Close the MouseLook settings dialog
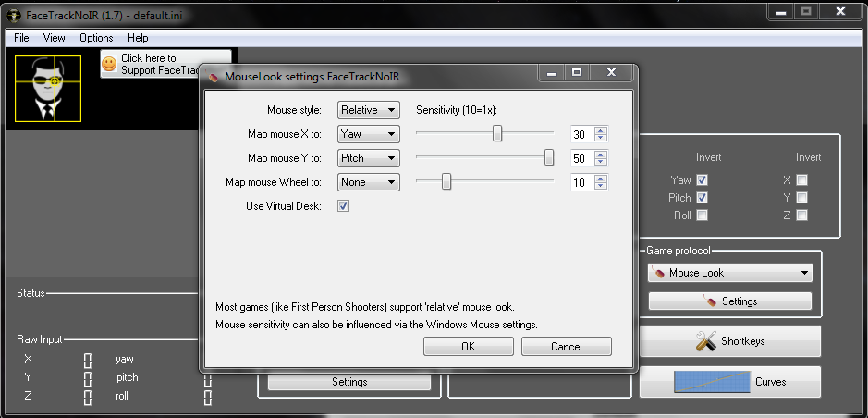 pyautogui.click(x=611, y=72)
